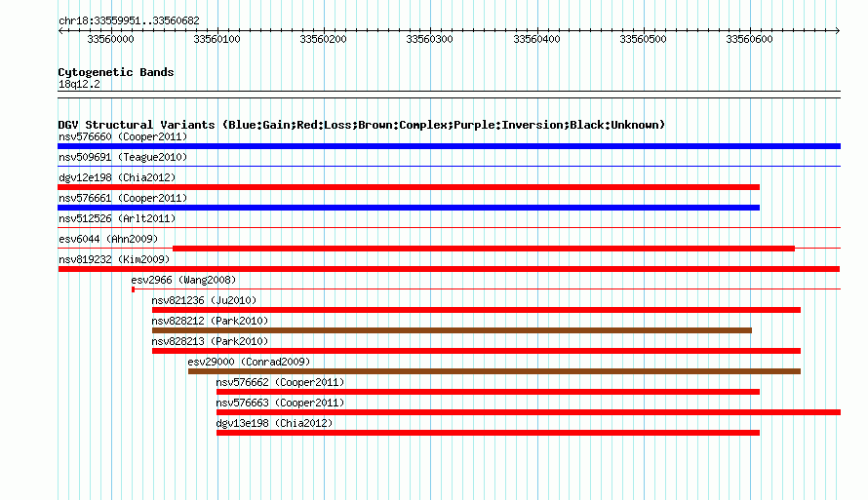This screenshot has height=500, width=868.
Task: Select the nsv576663 red loss bar
Action: pos(528,412)
